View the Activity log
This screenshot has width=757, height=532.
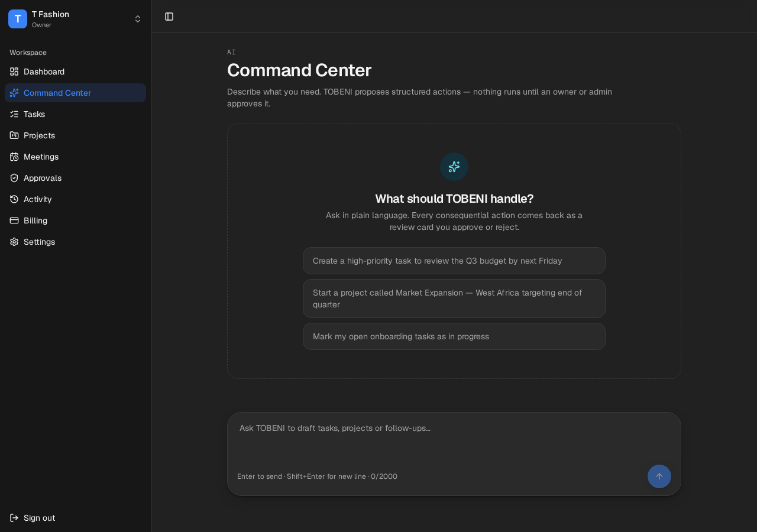click(x=75, y=199)
